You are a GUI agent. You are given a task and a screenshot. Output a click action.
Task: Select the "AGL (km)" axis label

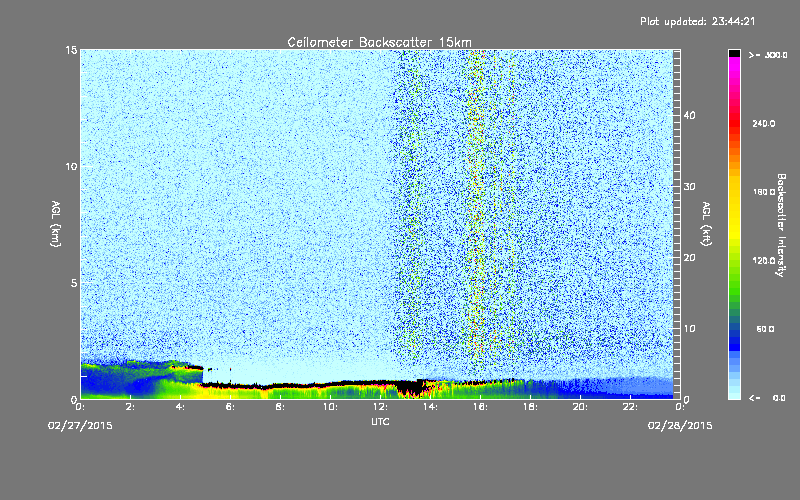click(56, 224)
